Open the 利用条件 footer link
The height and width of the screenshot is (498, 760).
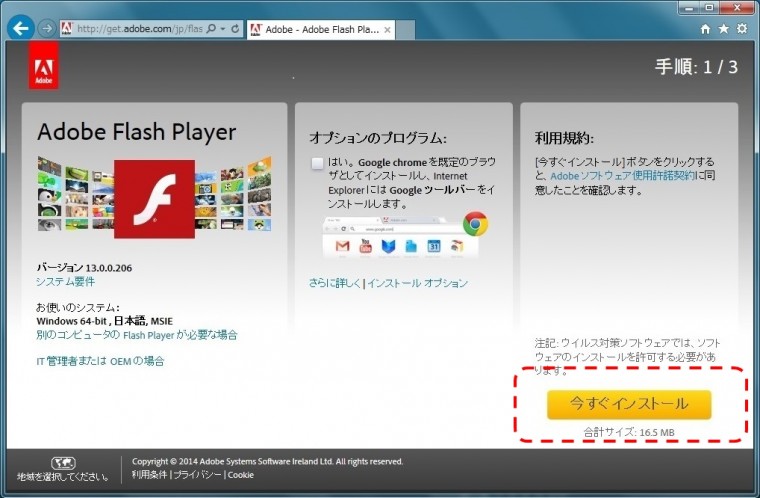pyautogui.click(x=149, y=475)
